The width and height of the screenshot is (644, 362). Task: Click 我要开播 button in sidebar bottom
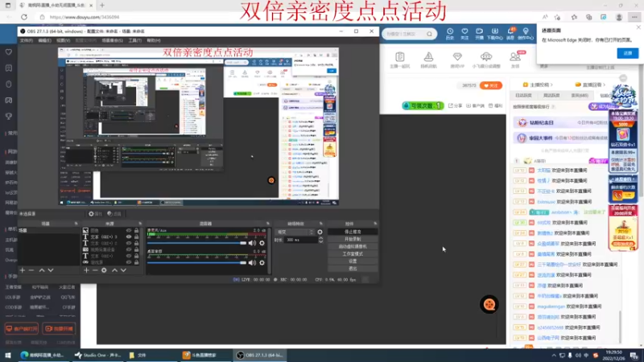tap(59, 329)
